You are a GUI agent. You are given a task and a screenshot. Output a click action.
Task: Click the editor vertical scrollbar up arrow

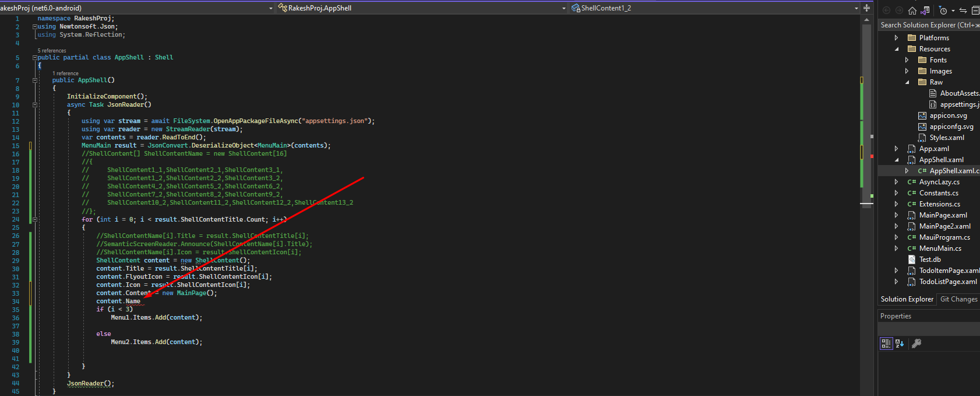click(x=866, y=19)
